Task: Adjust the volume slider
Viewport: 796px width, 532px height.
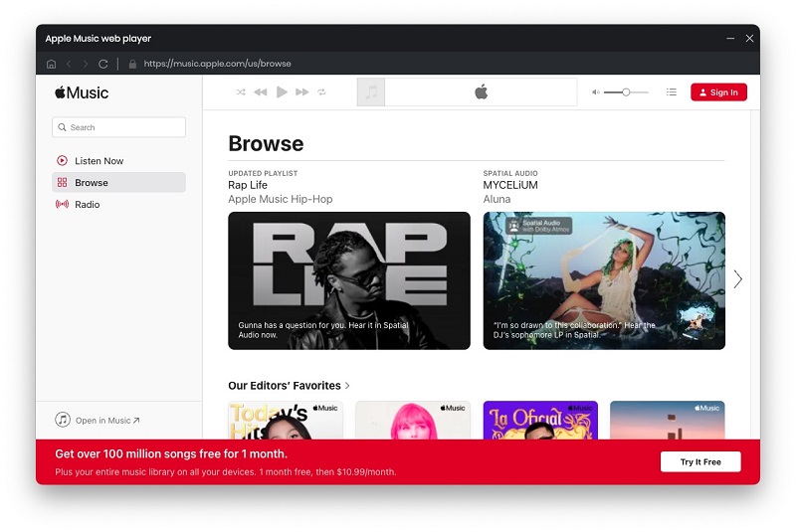Action: (x=626, y=92)
